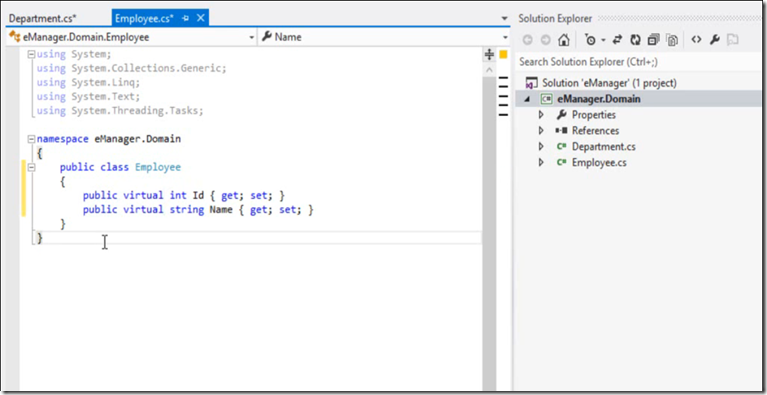Screen dimensions: 767x395
Task: Toggle Sync with Active Document
Action: 617,40
